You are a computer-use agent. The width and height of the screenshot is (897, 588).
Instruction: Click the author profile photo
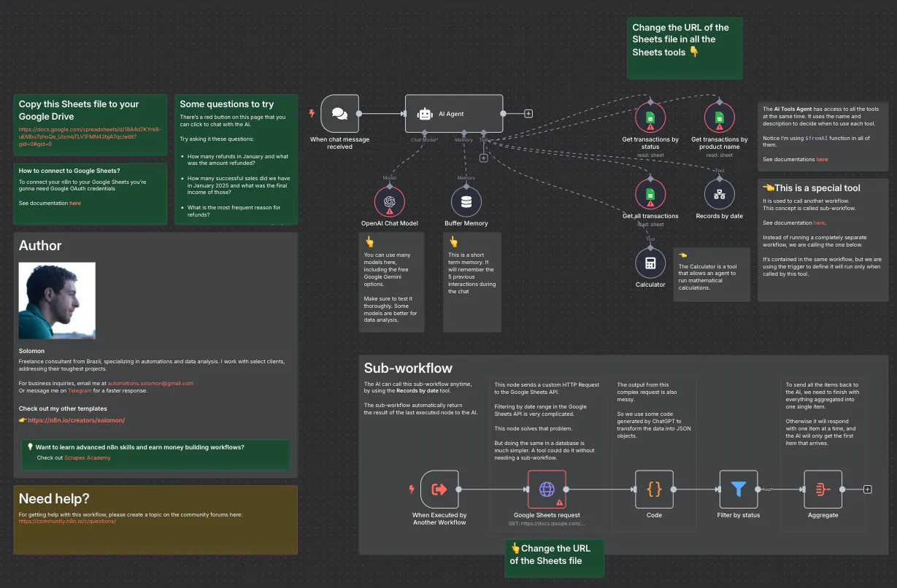(x=57, y=301)
